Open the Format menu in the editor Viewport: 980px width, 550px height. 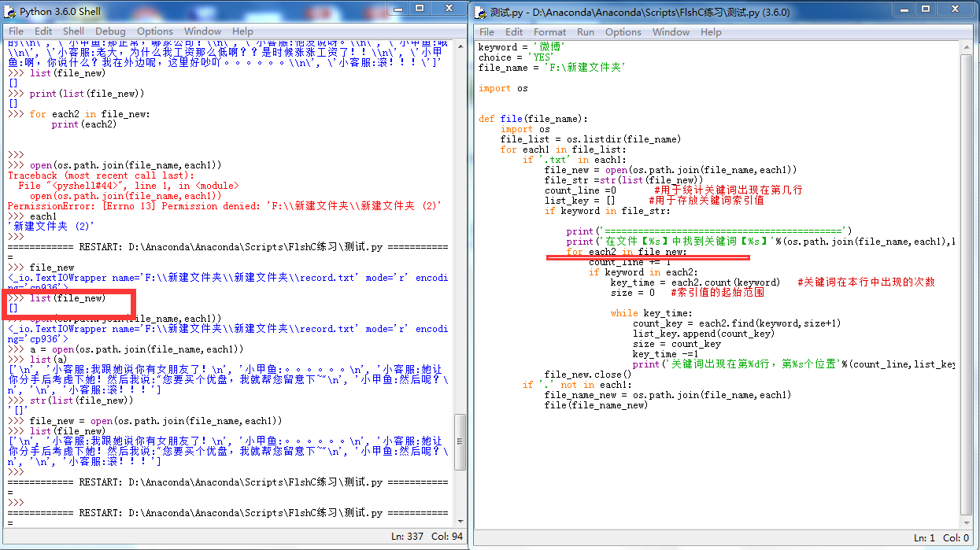pos(549,32)
